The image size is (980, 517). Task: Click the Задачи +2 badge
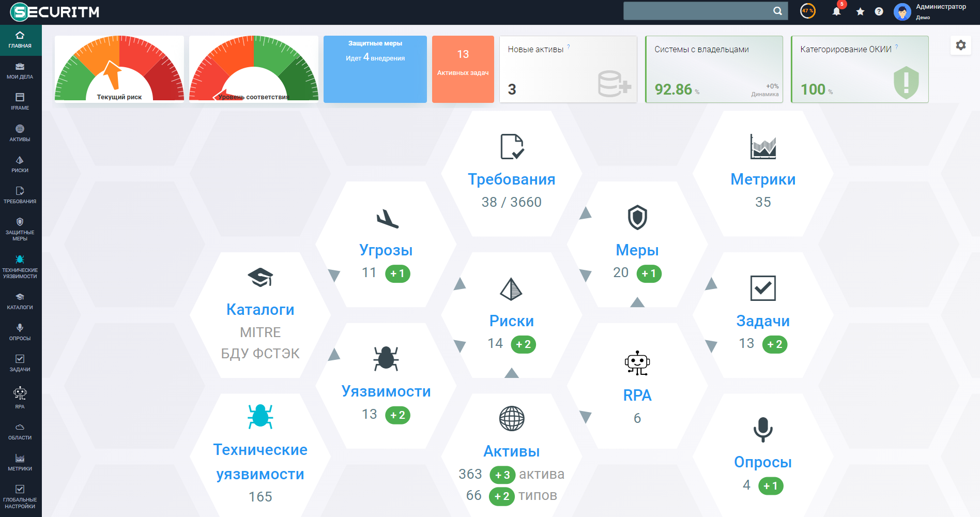tap(775, 344)
